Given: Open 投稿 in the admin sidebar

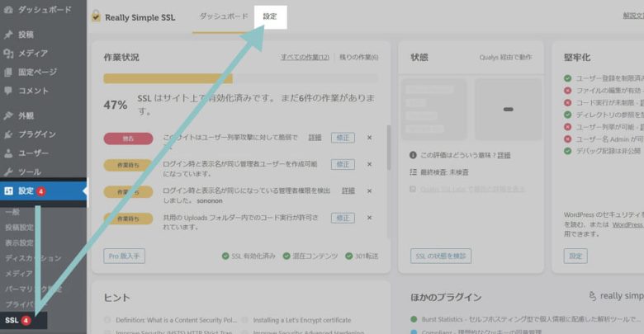Looking at the screenshot, I should point(26,35).
